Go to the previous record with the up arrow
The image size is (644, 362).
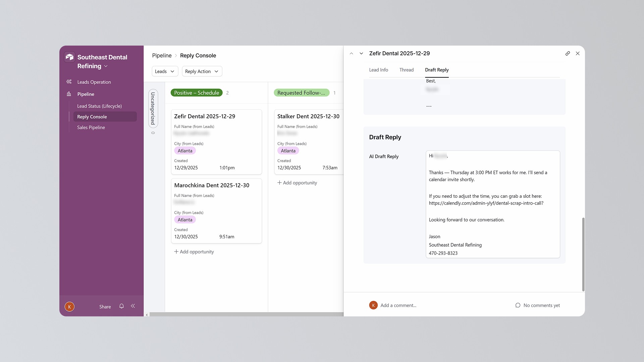click(x=351, y=53)
